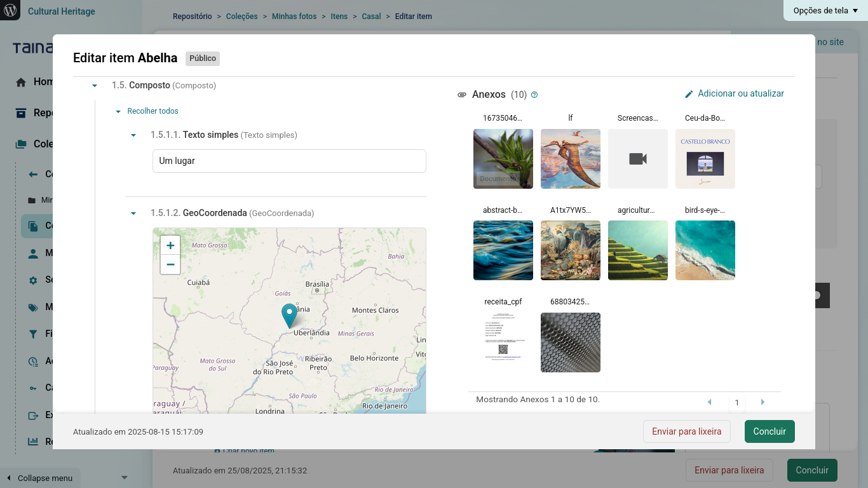Zoom out on the map
The height and width of the screenshot is (488, 868).
(170, 264)
